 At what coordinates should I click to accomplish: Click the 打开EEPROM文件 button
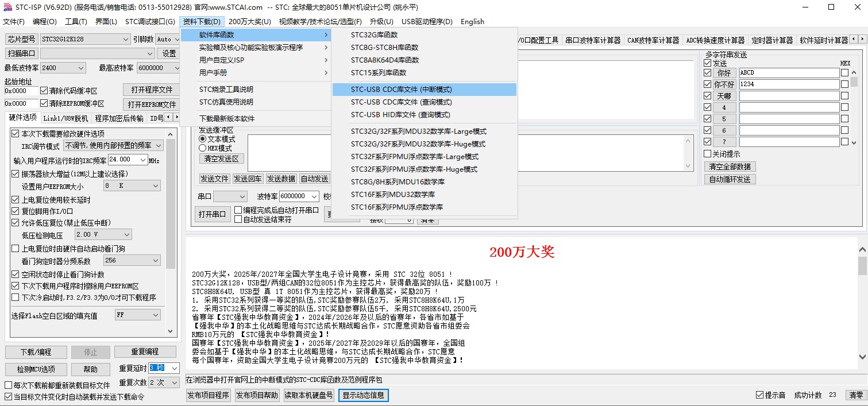tap(152, 105)
